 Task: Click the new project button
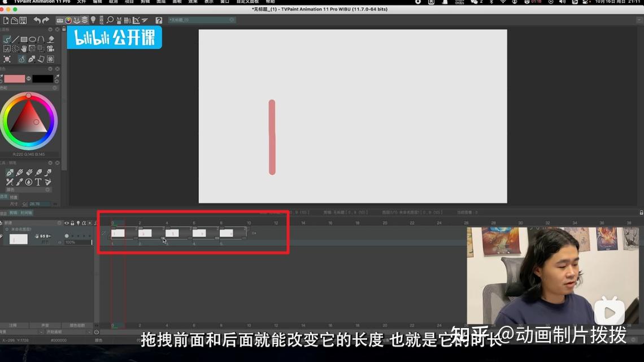(x=5, y=20)
